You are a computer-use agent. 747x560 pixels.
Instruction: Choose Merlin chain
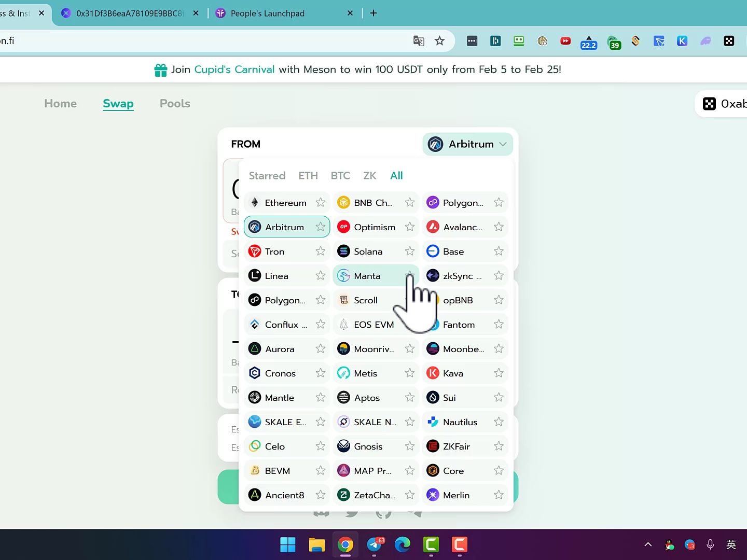tap(465, 495)
